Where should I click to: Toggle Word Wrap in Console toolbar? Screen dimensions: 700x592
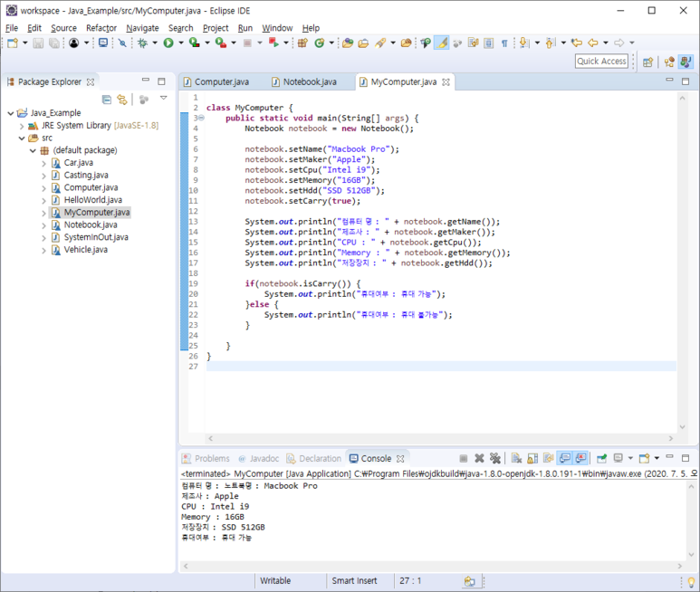pyautogui.click(x=548, y=458)
